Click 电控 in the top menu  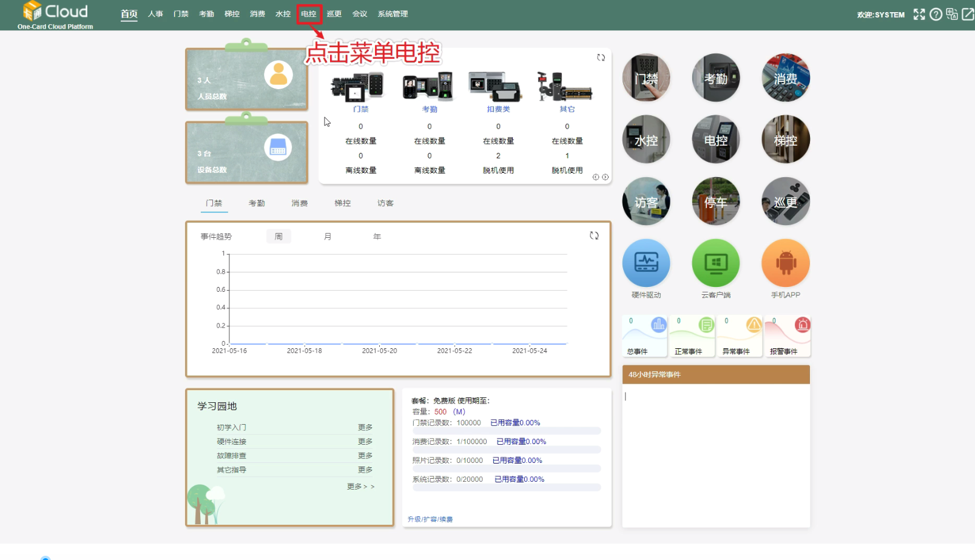click(309, 14)
